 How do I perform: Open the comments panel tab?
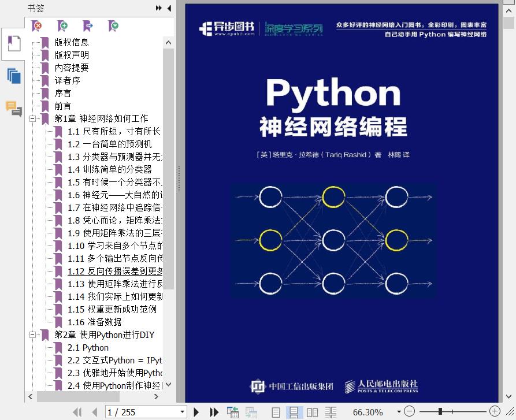point(13,109)
